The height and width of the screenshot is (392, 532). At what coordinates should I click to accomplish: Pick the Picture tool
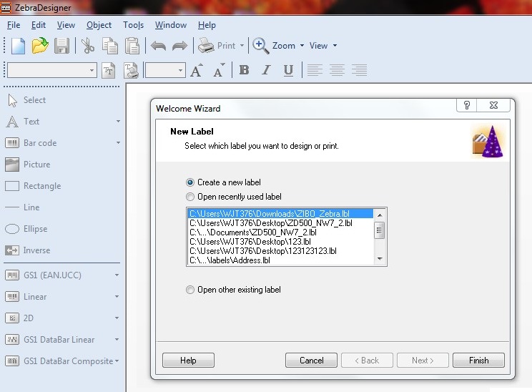[28, 165]
